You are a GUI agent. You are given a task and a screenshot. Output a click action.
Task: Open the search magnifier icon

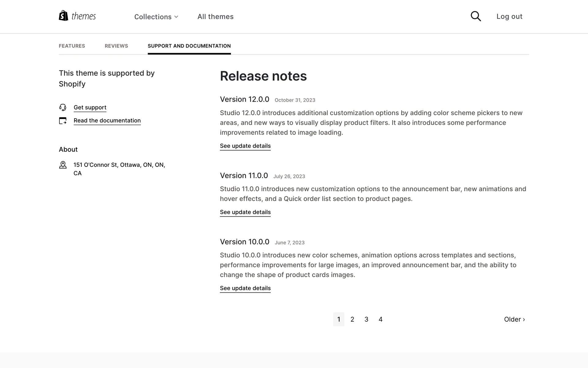pos(476,16)
